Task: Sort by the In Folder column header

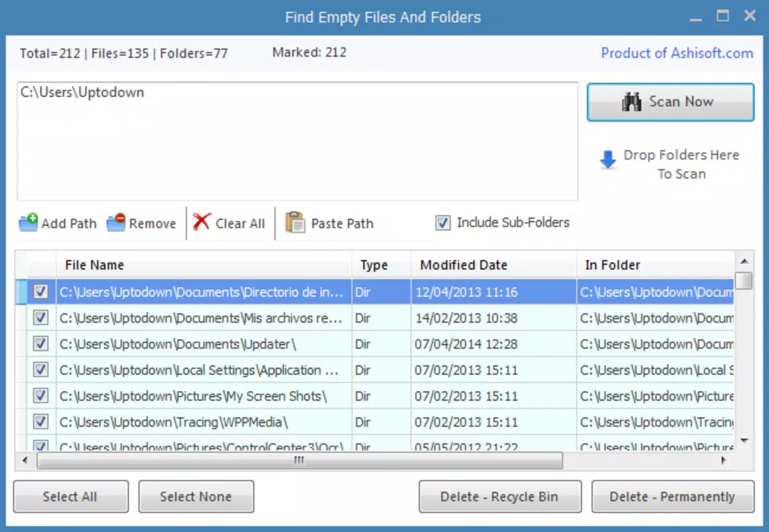Action: coord(656,265)
